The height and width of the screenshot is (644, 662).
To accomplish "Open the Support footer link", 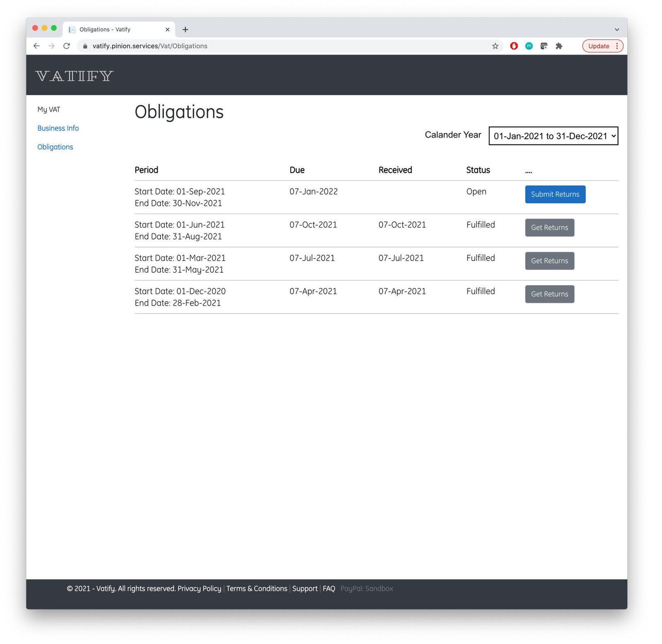I will tap(305, 588).
